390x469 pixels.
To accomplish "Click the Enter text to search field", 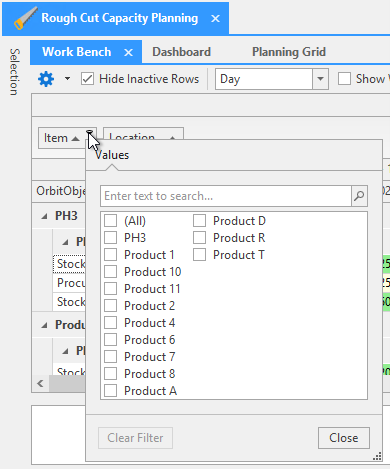I will [x=226, y=196].
